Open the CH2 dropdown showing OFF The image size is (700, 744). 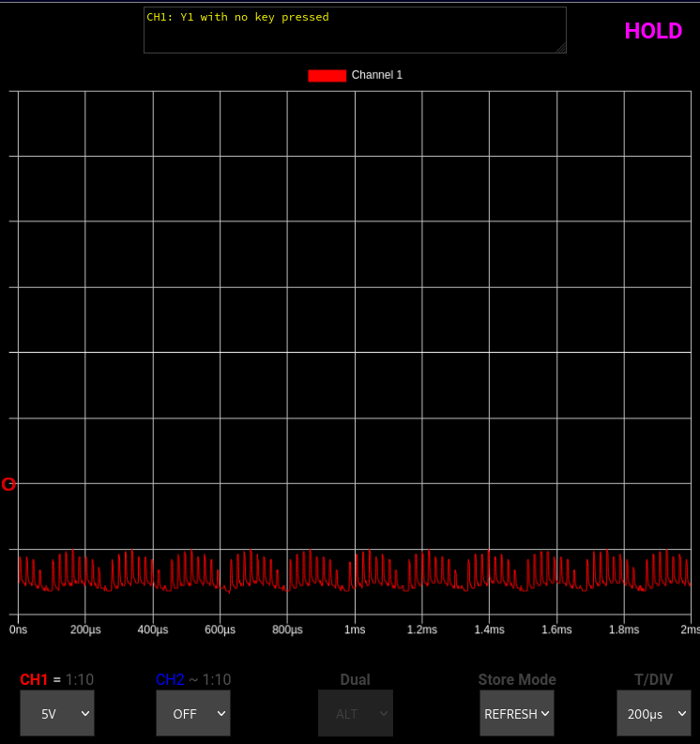(193, 713)
